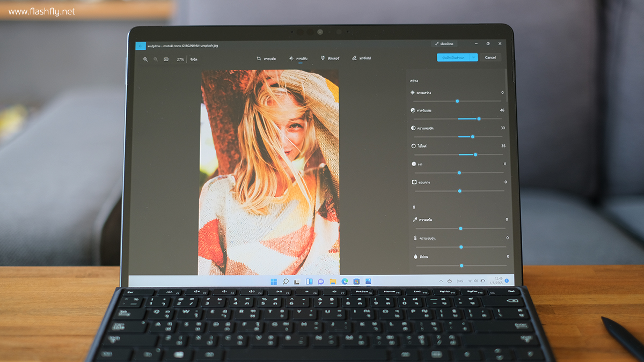Open the Filter tab
The image size is (644, 362).
[x=330, y=58]
